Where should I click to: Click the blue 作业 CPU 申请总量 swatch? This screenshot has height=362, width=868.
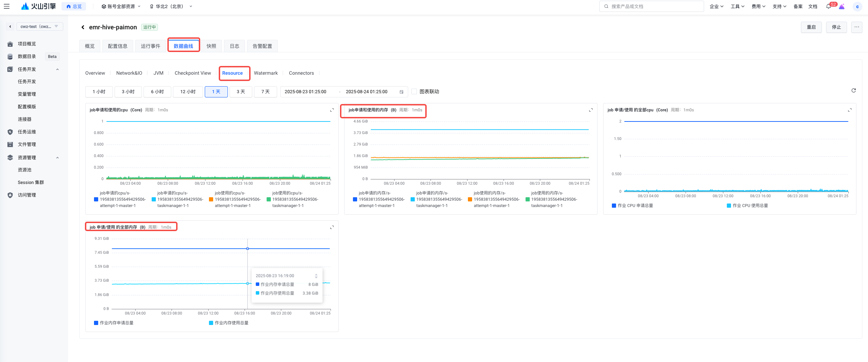point(614,206)
